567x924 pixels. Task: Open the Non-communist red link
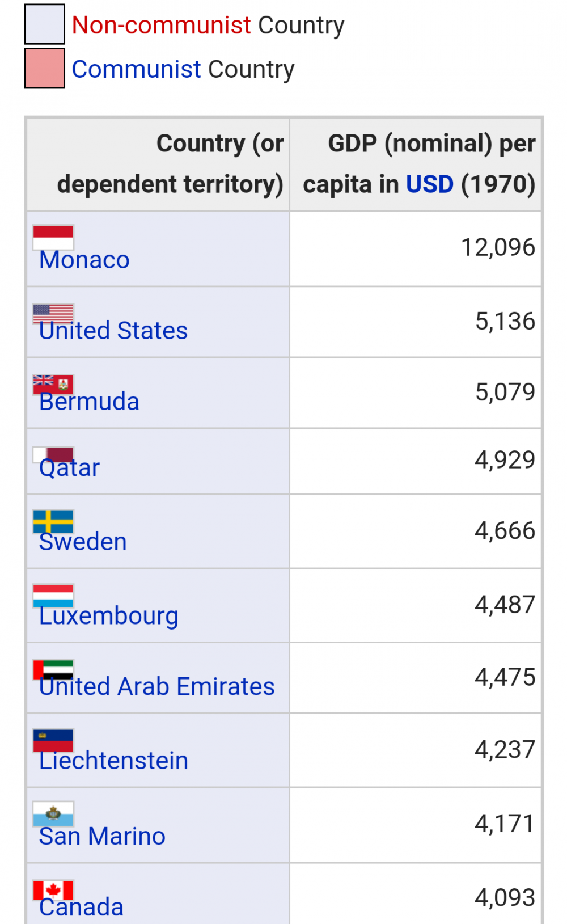(161, 26)
